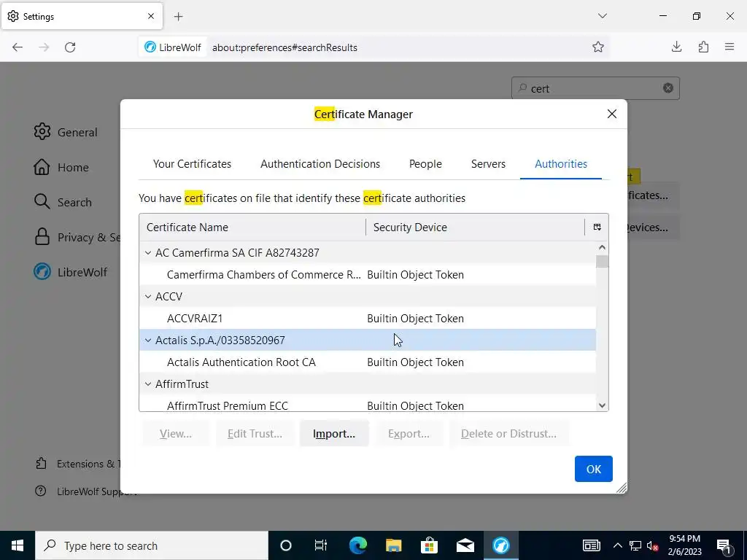This screenshot has width=747, height=560.
Task: Switch to Authentication Decisions tab
Action: point(320,164)
